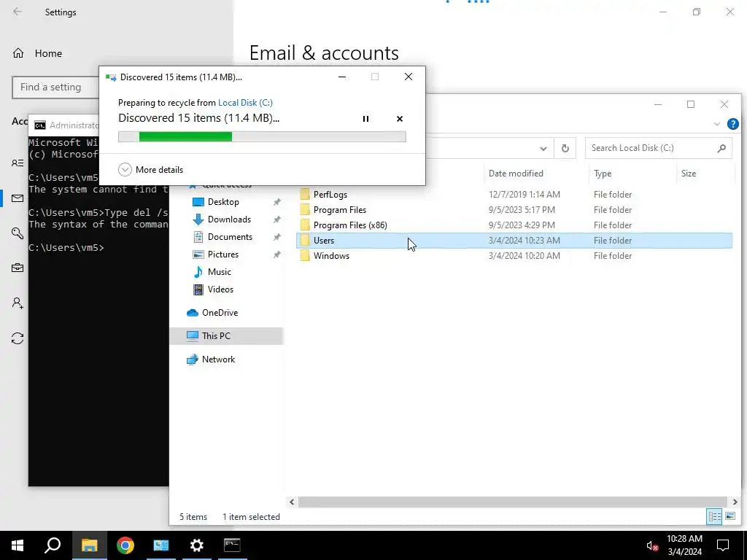Open Your info icon in Settings sidebar
Image resolution: width=747 pixels, height=560 pixels.
(18, 163)
